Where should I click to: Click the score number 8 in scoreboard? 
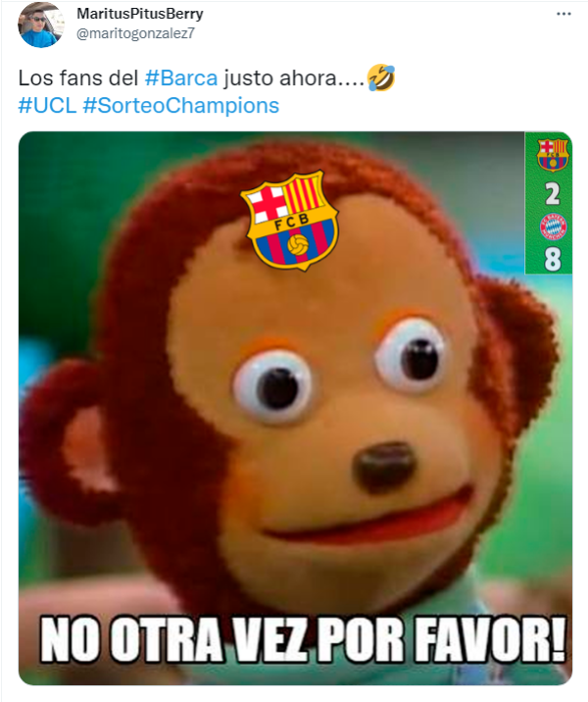[553, 259]
